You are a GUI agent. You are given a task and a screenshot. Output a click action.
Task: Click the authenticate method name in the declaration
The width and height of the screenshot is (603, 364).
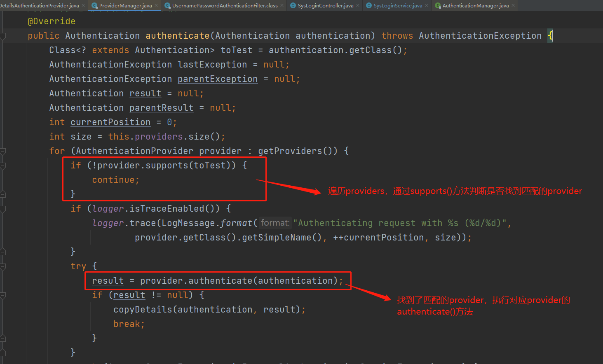click(x=178, y=36)
